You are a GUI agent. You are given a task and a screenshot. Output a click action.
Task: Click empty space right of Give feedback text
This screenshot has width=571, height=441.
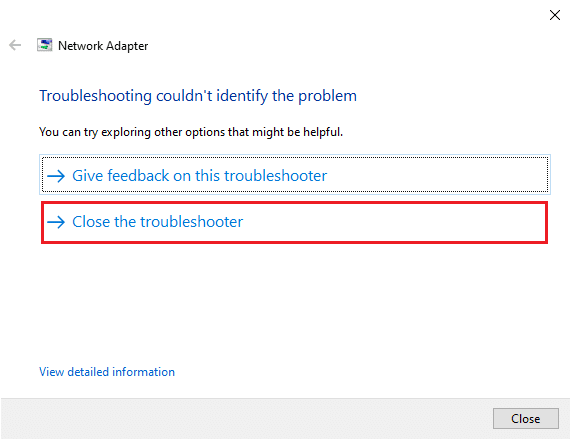[437, 175]
